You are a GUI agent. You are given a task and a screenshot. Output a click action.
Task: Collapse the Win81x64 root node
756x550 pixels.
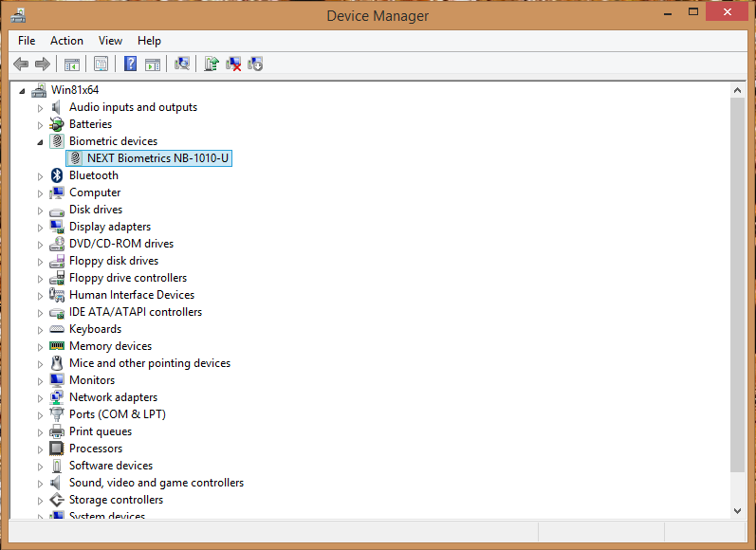[x=22, y=91]
